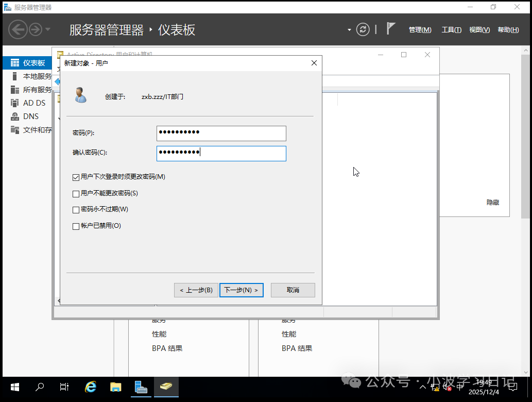The height and width of the screenshot is (402, 532).
Task: Expand the dropdown next to the refresh icon
Action: pyautogui.click(x=349, y=29)
